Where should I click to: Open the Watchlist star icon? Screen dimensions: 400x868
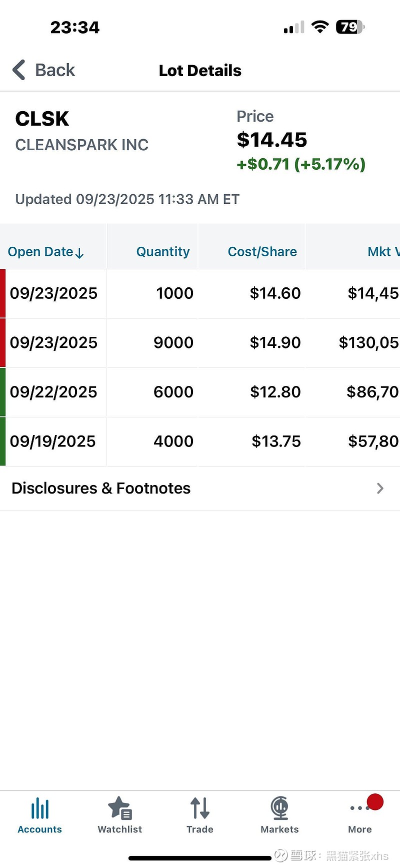coord(120,808)
